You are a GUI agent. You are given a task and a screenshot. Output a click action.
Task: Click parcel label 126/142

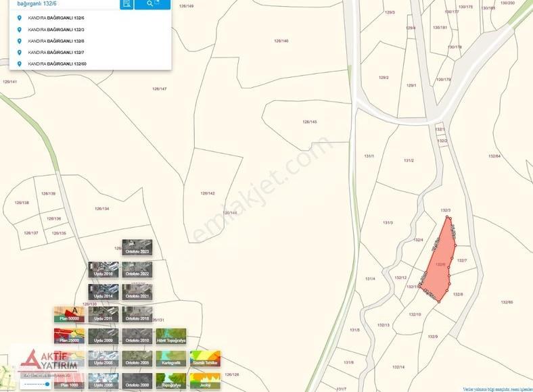208,193
